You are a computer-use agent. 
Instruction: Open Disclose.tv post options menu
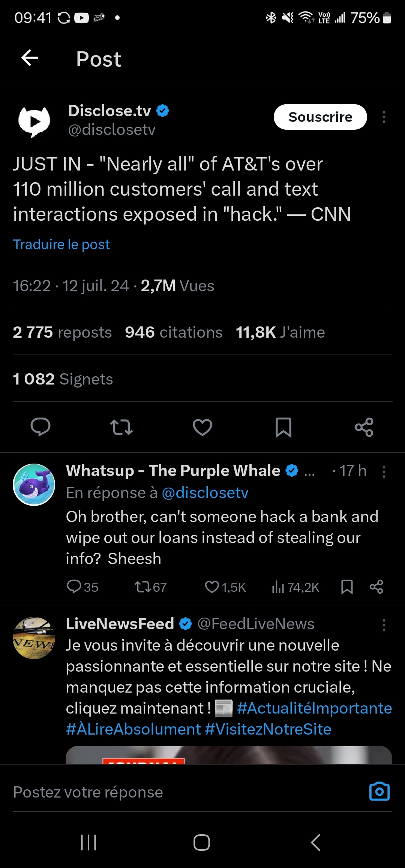[x=384, y=117]
